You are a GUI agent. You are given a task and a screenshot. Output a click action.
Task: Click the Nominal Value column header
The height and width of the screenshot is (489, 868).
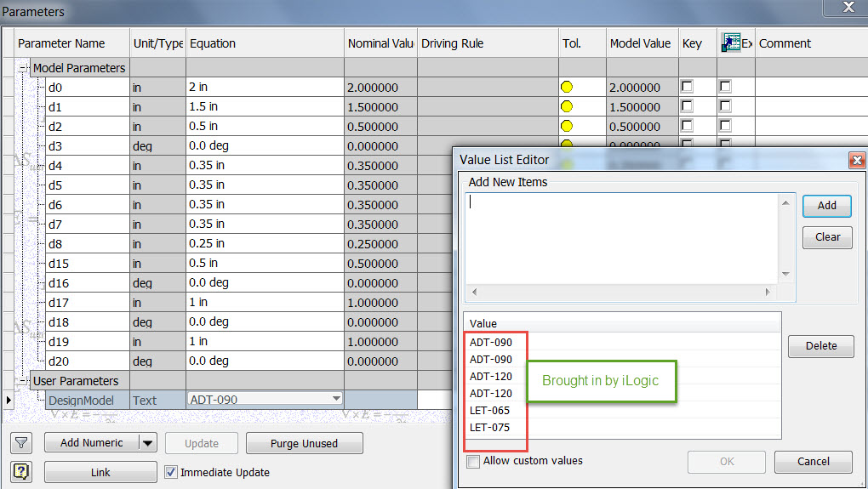380,43
